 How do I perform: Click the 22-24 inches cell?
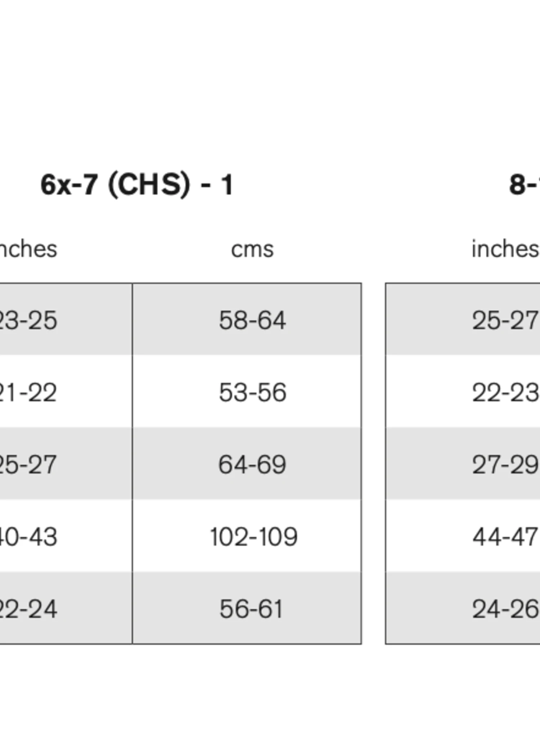28,609
